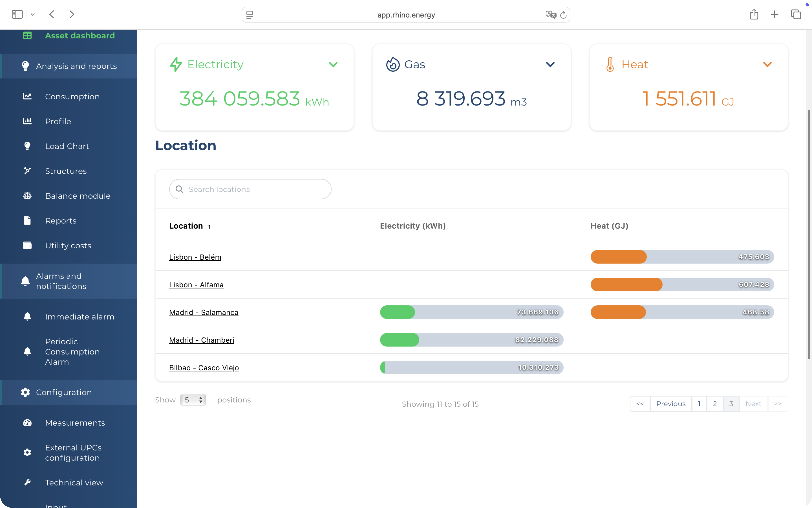Click the Measurements gauge icon
The height and width of the screenshot is (508, 812).
[27, 423]
